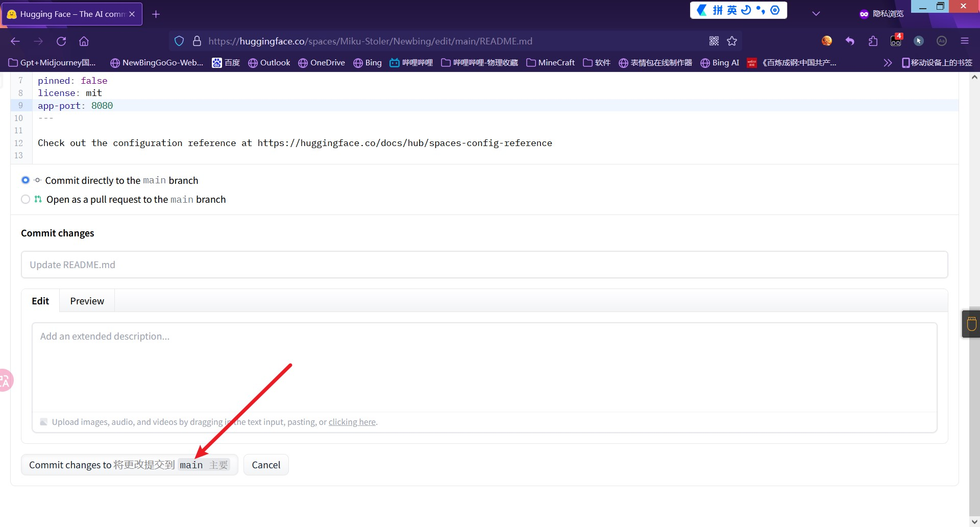Open 移动设备上的书签 folder
This screenshot has height=527, width=980.
[937, 63]
